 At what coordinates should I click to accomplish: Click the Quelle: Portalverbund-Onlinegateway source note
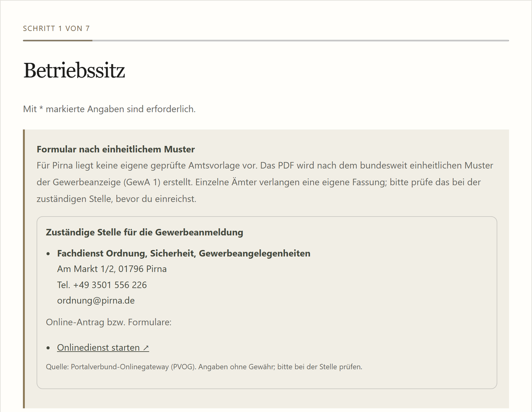(x=204, y=367)
